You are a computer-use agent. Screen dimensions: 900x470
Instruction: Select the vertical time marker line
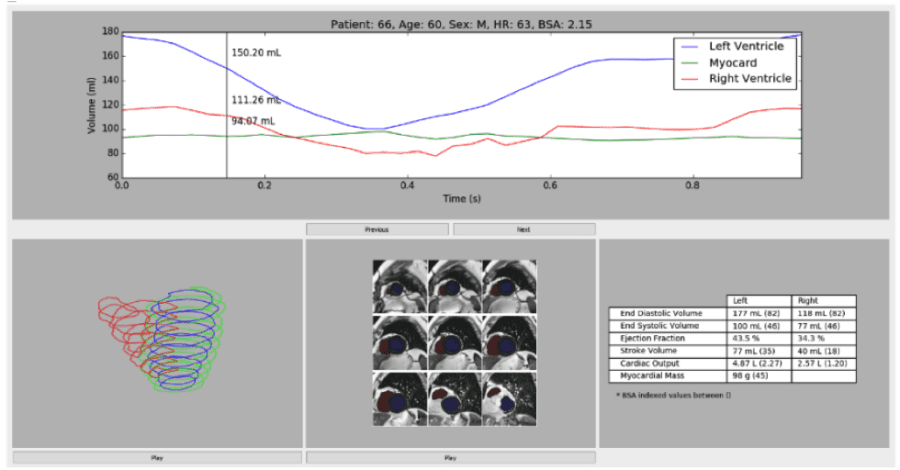click(x=227, y=105)
